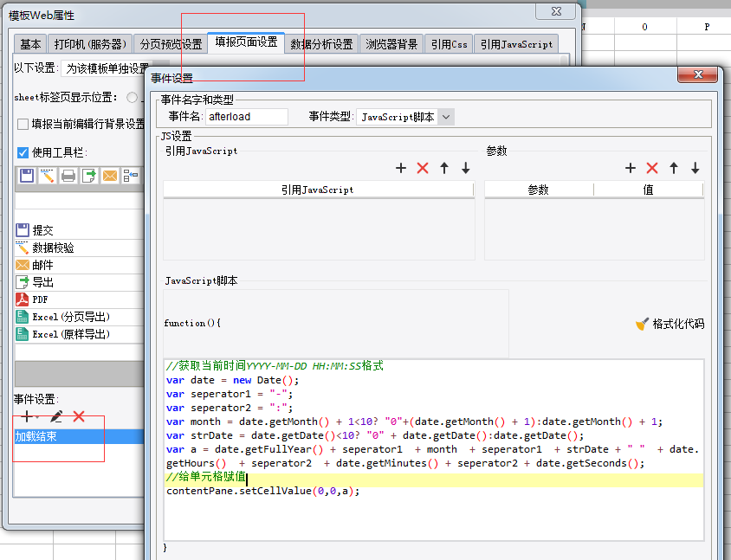The height and width of the screenshot is (560, 731).
Task: Move parameter up arrow
Action: [674, 168]
